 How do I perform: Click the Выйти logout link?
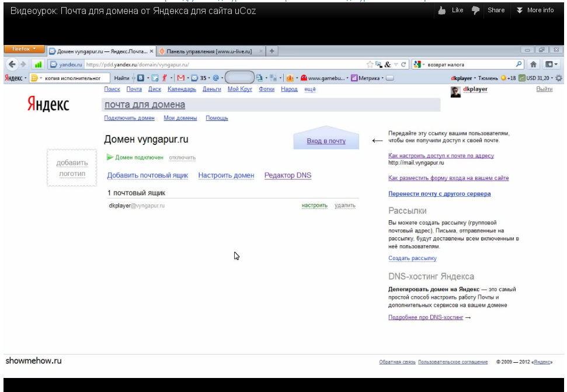(544, 89)
